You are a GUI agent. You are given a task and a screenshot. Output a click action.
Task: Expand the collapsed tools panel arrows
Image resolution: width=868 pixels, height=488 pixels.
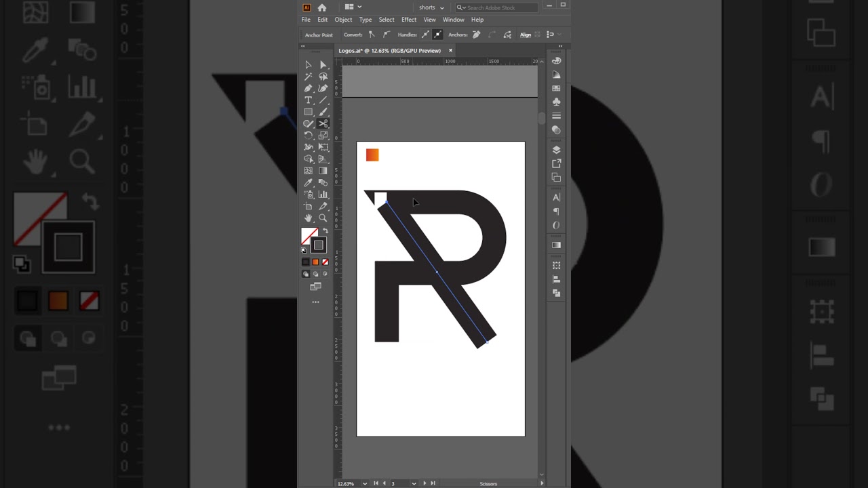(x=302, y=46)
